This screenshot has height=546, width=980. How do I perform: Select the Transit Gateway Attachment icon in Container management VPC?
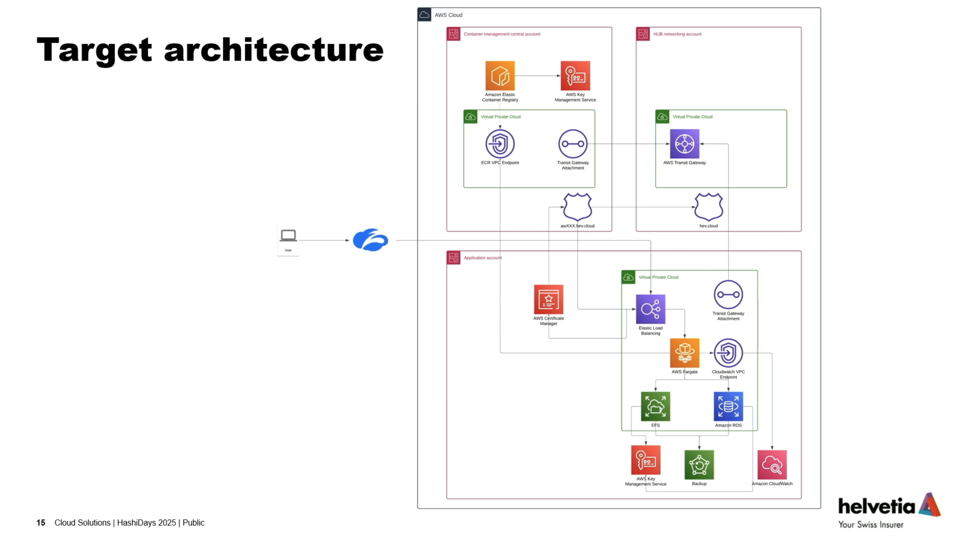tap(573, 144)
